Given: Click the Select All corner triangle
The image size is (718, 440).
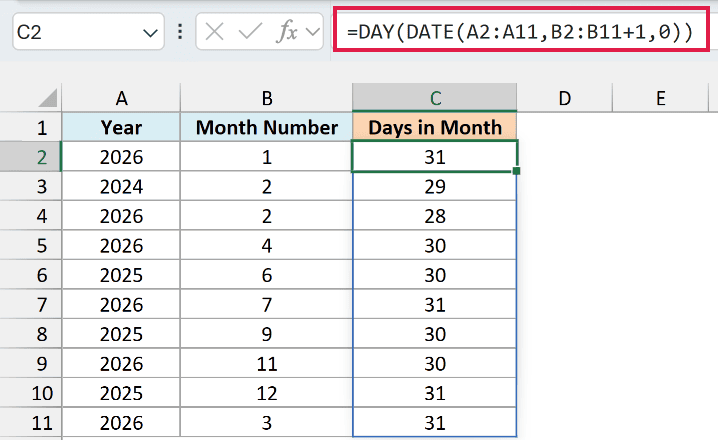Looking at the screenshot, I should point(48,98).
